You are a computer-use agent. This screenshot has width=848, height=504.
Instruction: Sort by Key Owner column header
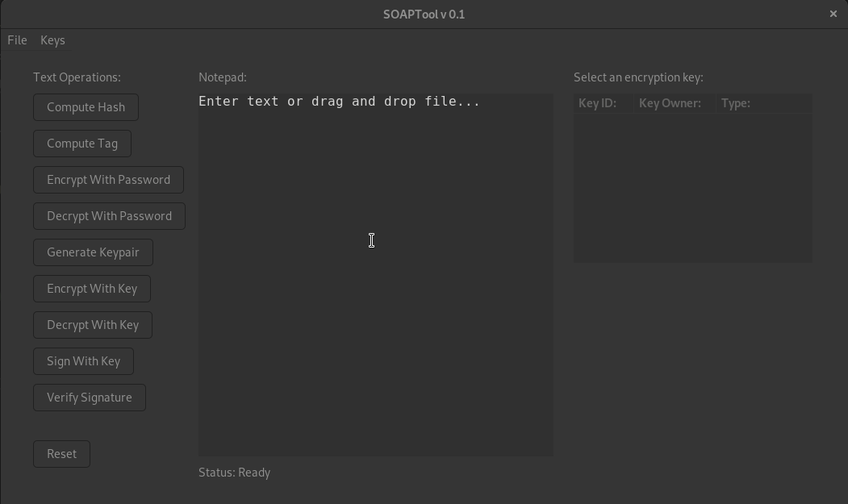[x=675, y=103]
